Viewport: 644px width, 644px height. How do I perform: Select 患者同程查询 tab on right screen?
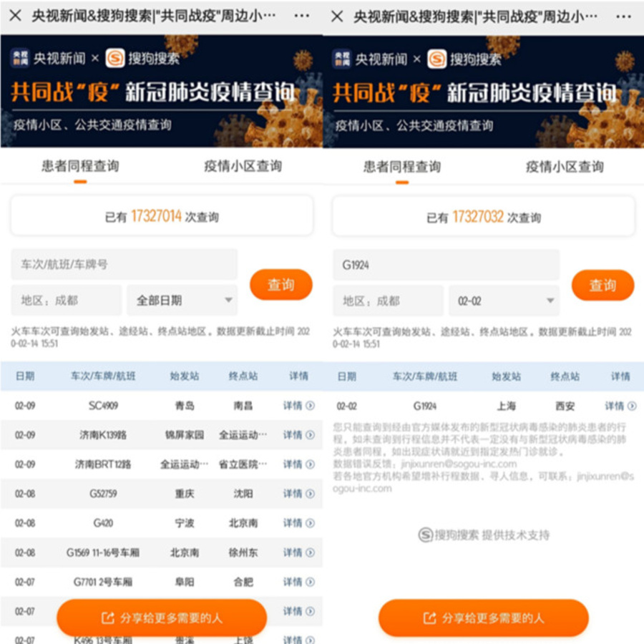[402, 167]
